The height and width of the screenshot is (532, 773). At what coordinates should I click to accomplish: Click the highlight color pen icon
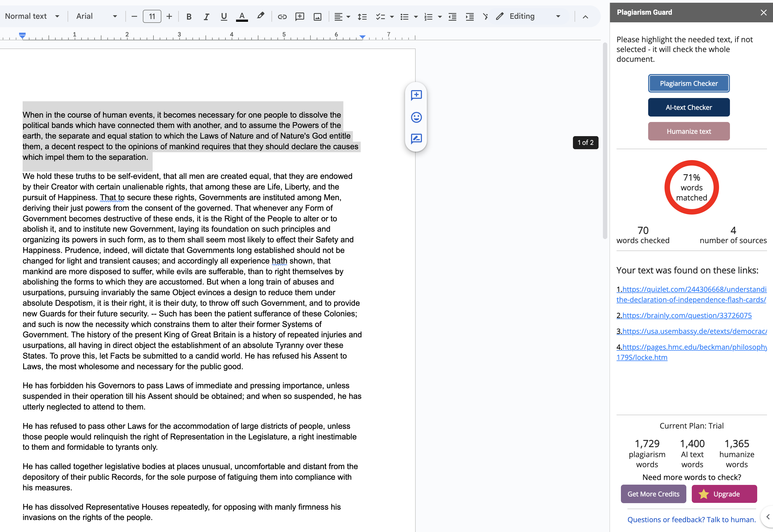pyautogui.click(x=261, y=16)
